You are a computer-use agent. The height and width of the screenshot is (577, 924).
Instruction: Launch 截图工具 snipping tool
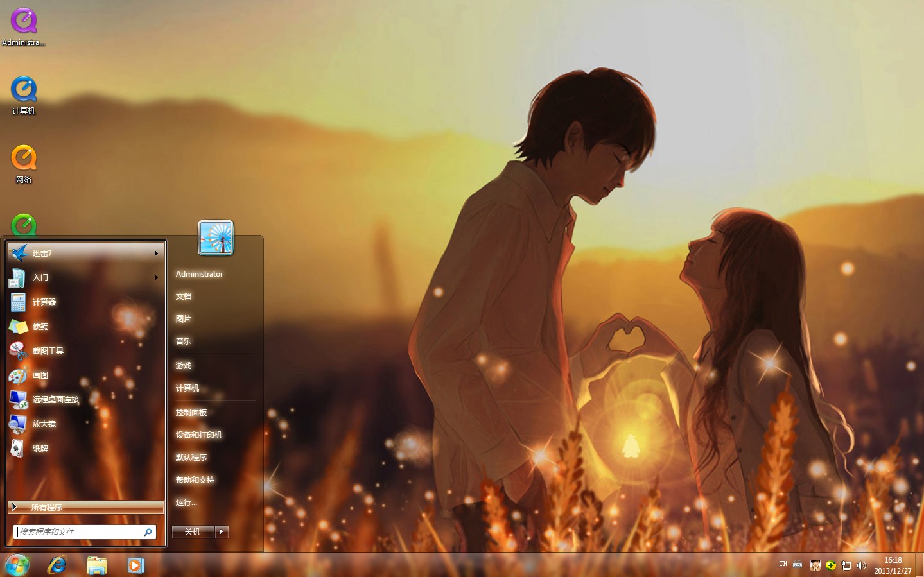pos(85,350)
